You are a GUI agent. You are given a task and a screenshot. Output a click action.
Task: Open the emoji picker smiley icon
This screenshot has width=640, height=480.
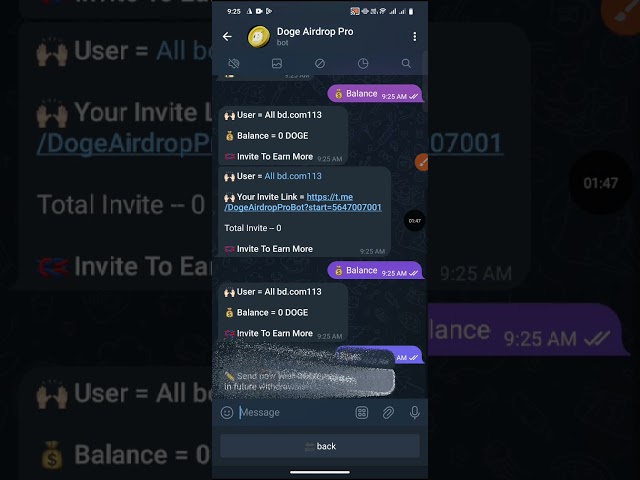(x=227, y=413)
